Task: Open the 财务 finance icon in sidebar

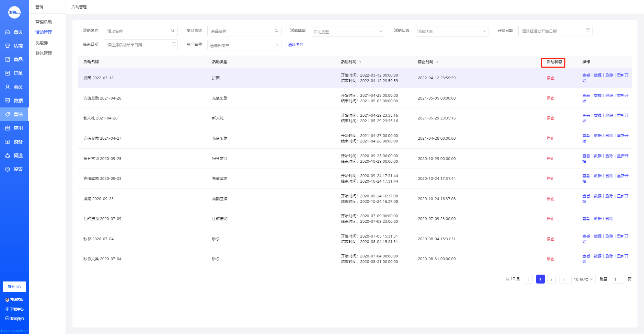Action: pyautogui.click(x=8, y=142)
